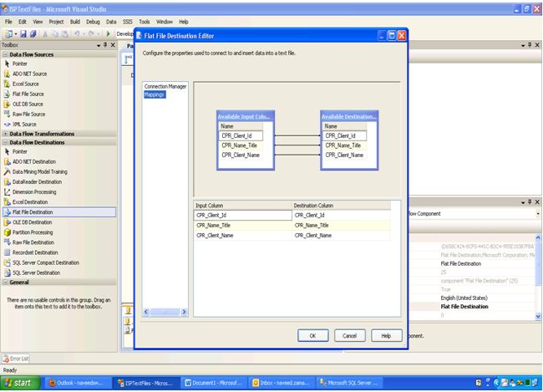Open the Properties panel position dropdown
Screen dimensions: 543x392
pos(523,202)
